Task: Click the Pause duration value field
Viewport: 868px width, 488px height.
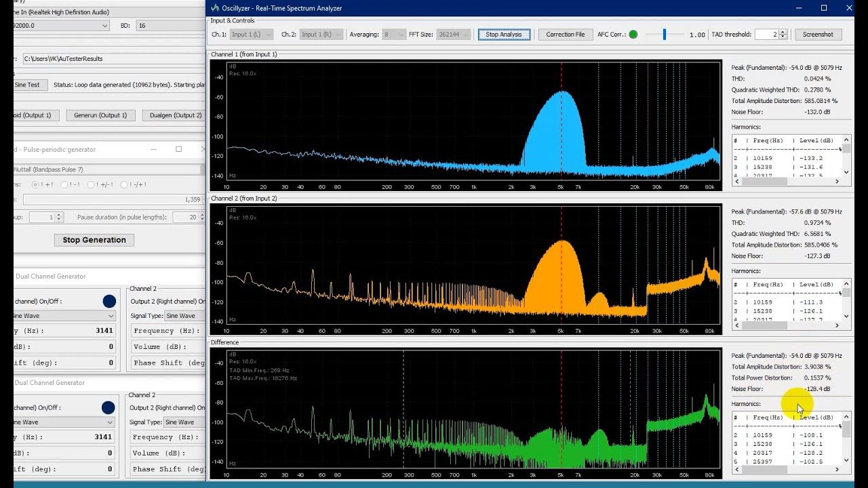Action: (184, 218)
